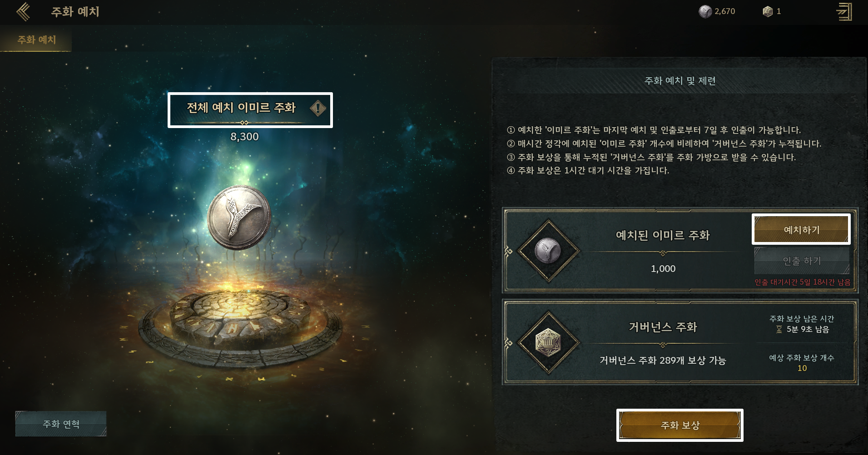This screenshot has height=455, width=868.
Task: Click the 전체 예치 이미르 주화 title banner
Action: (x=250, y=110)
